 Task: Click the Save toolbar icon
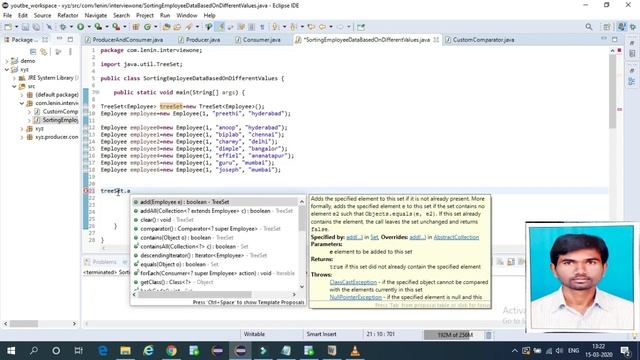click(x=25, y=27)
